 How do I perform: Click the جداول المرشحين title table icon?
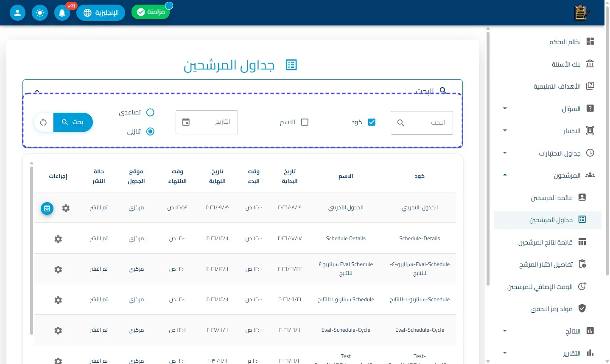click(291, 65)
